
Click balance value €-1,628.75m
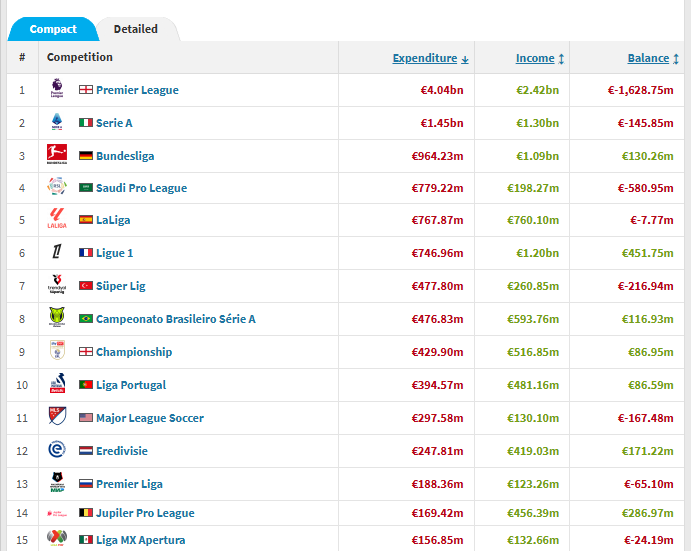(640, 90)
